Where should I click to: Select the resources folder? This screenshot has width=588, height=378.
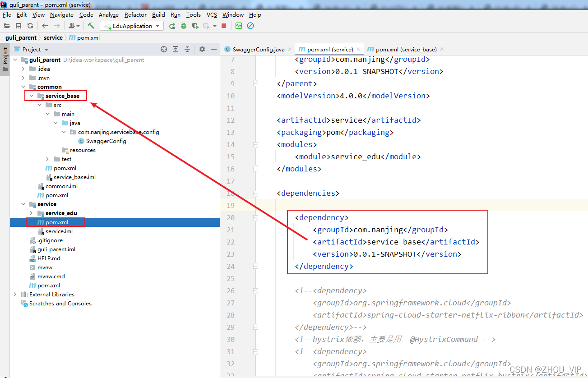click(83, 150)
